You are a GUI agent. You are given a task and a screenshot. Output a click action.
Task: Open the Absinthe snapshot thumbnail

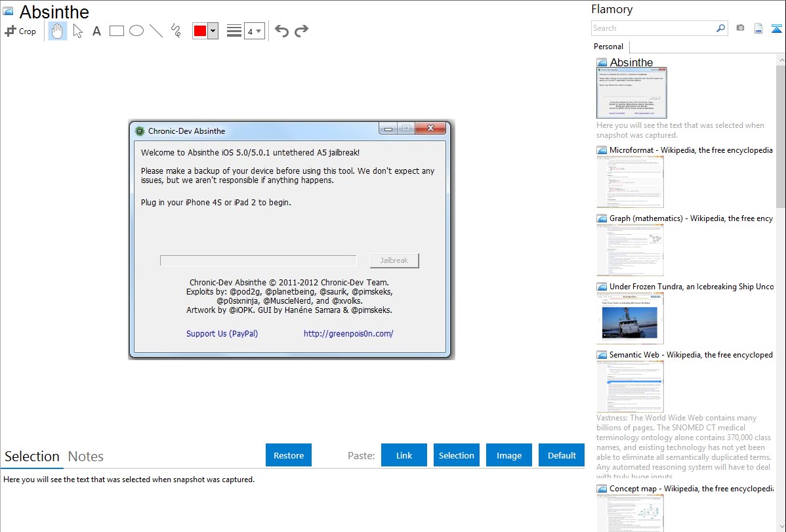632,93
